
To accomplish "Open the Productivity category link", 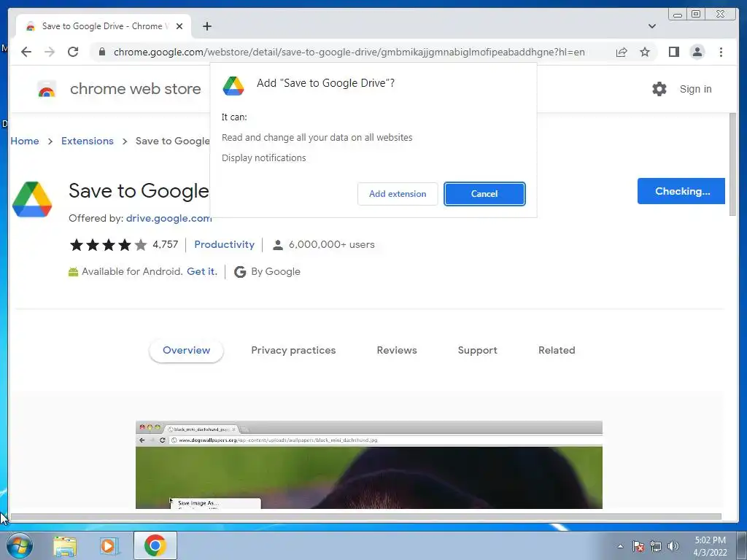I will 224,245.
